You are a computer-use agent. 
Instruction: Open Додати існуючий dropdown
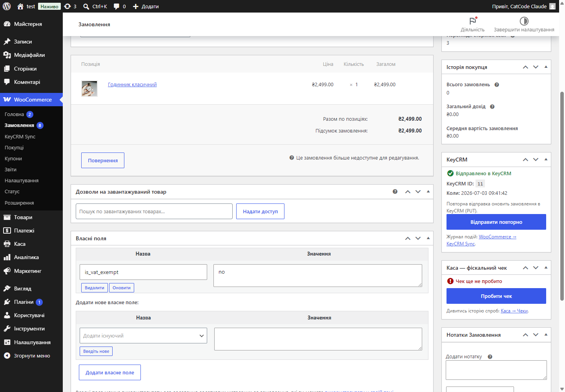click(143, 336)
